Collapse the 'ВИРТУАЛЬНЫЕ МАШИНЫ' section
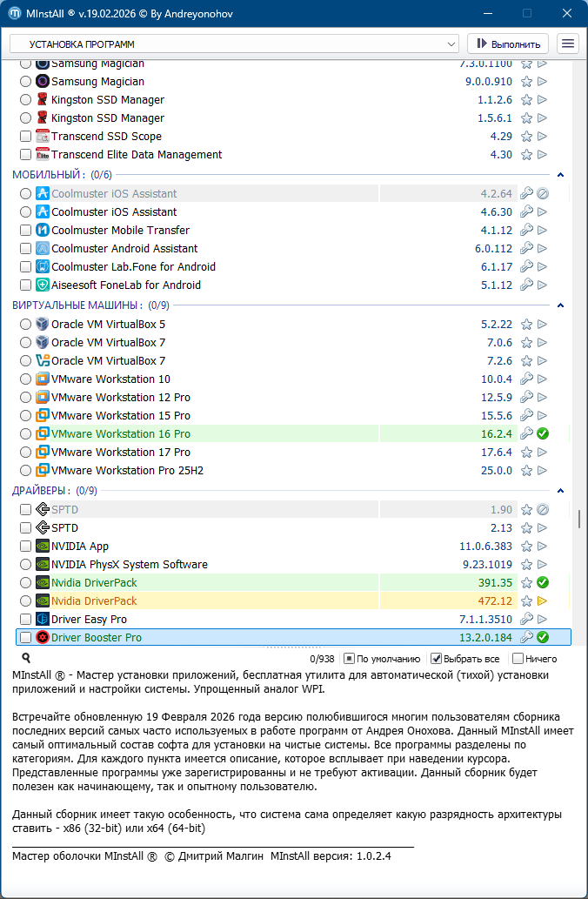The height and width of the screenshot is (899, 588). (x=561, y=305)
